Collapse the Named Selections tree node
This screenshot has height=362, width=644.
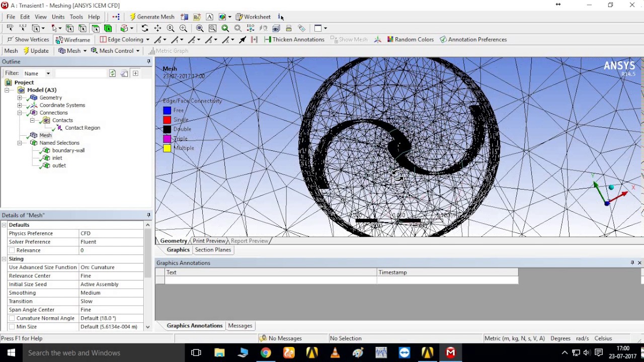tap(20, 143)
